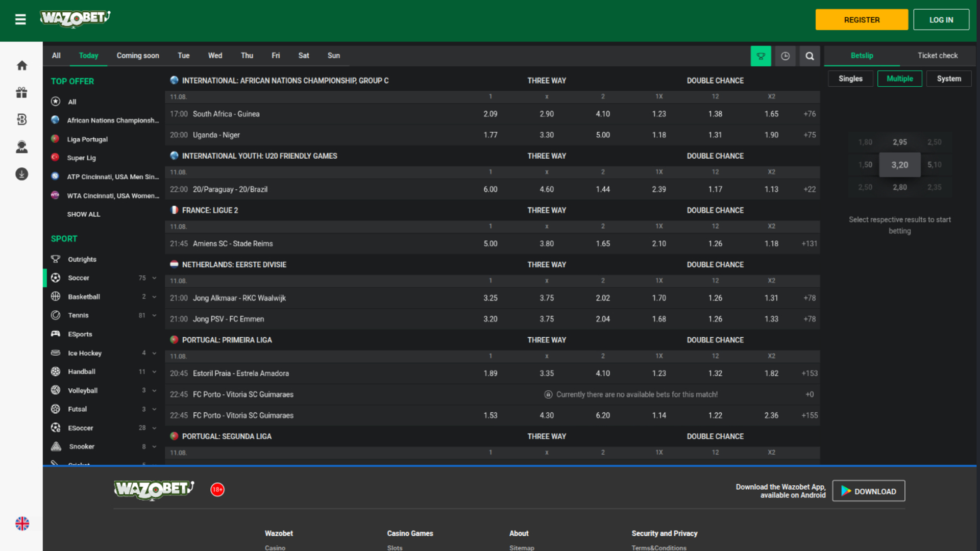Image resolution: width=980 pixels, height=551 pixels.
Task: Open the hamburger menu in the top bar
Action: pos(20,19)
